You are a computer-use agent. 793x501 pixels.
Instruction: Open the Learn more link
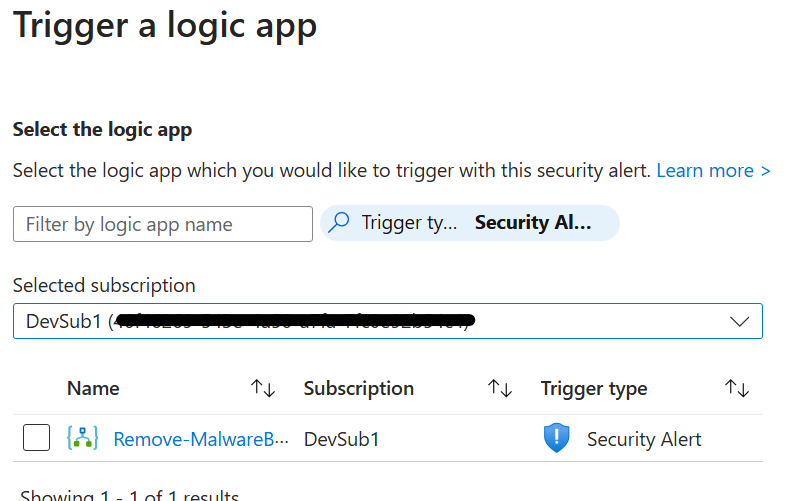pyautogui.click(x=714, y=170)
